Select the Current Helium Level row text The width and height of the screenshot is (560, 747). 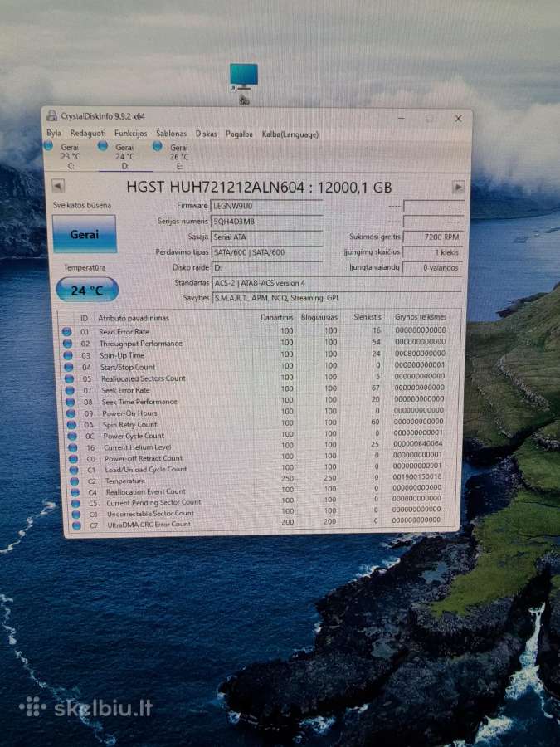tap(137, 447)
